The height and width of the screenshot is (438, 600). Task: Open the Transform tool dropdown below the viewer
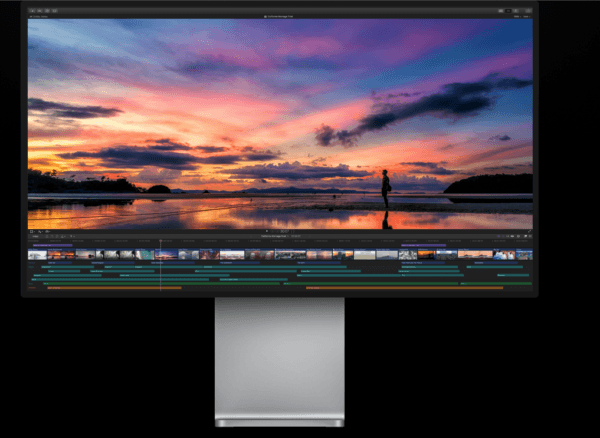[32, 231]
